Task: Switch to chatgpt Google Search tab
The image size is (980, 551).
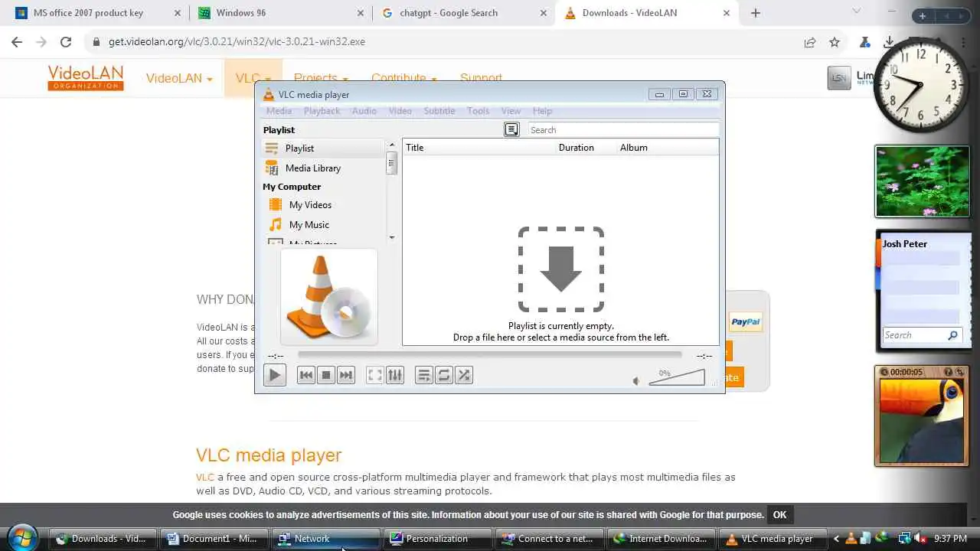Action: 463,13
